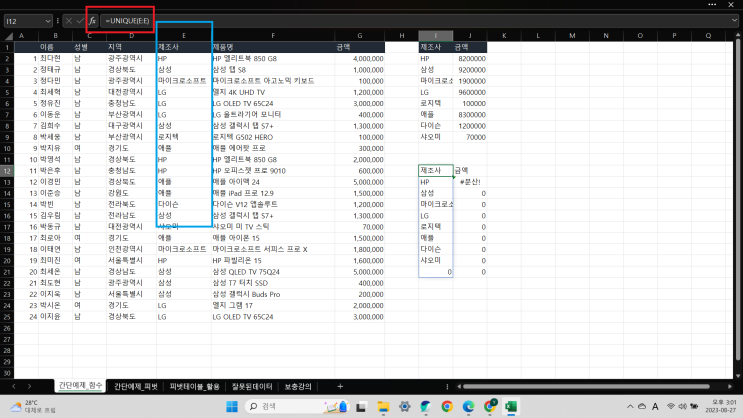Switch to the 피벗테이블_활용 sheet tab

(x=194, y=387)
